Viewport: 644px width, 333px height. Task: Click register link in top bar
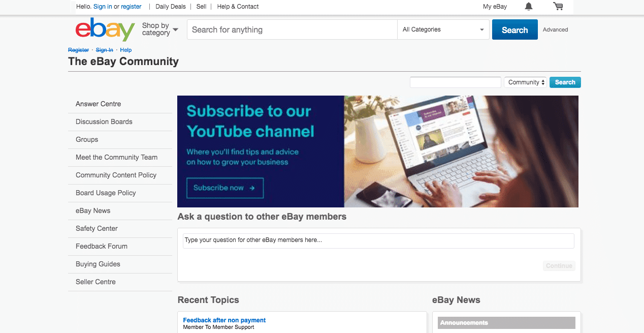tap(131, 7)
